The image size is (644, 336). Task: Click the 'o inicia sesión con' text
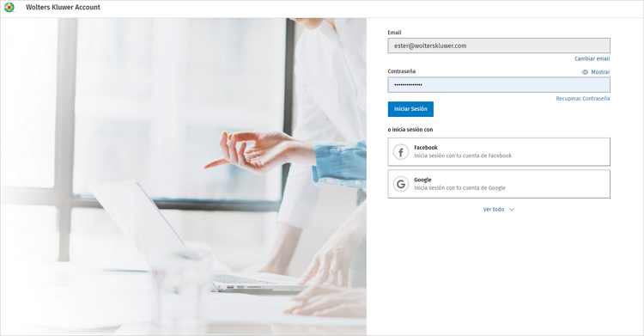(410, 130)
